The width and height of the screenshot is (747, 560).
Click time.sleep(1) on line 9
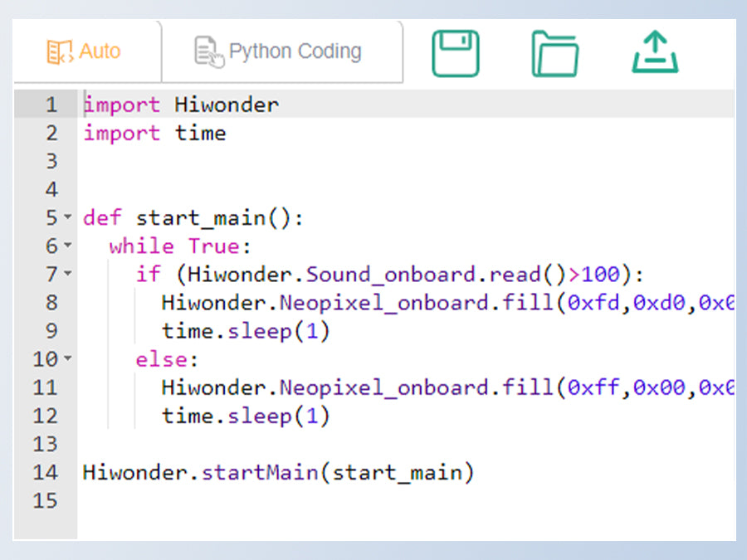246,331
